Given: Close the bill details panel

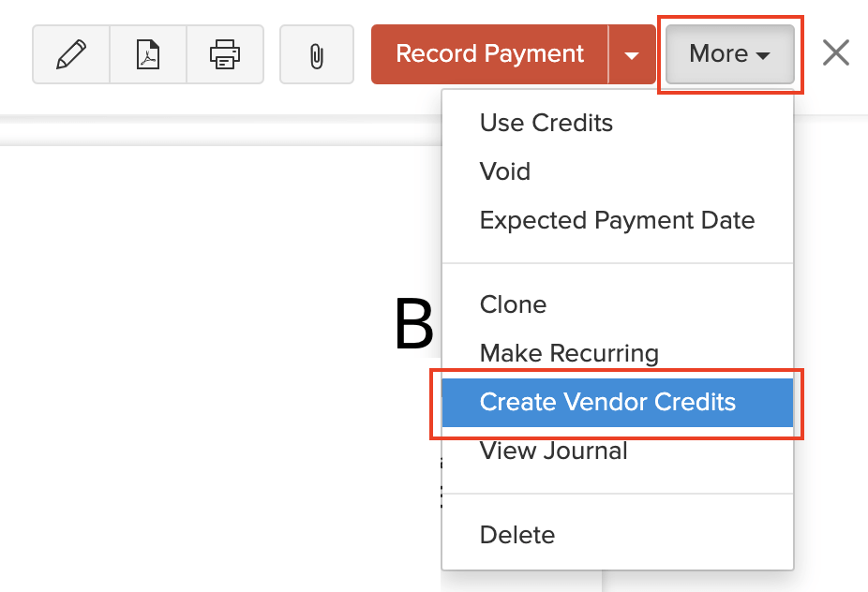Looking at the screenshot, I should pos(835,53).
